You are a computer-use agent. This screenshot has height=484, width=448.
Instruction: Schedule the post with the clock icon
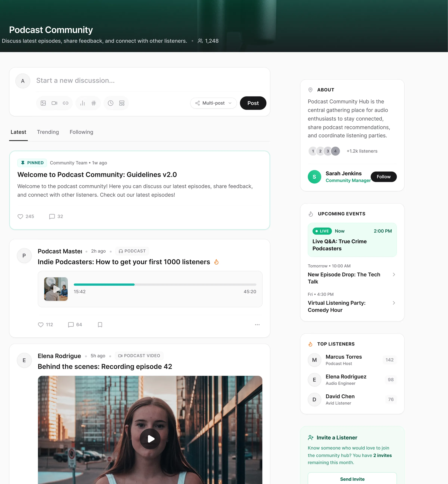[111, 103]
